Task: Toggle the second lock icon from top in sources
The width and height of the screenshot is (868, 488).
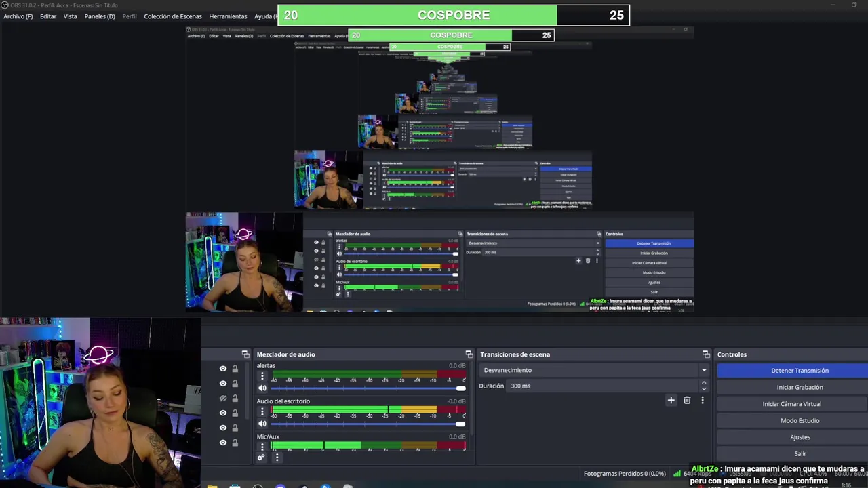Action: pos(235,384)
